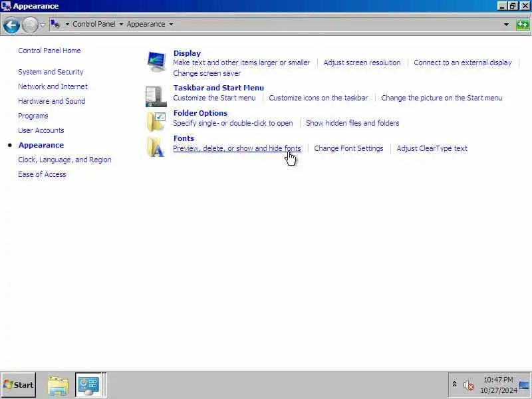
Task: Click the Folder Options folder icon
Action: click(x=156, y=122)
